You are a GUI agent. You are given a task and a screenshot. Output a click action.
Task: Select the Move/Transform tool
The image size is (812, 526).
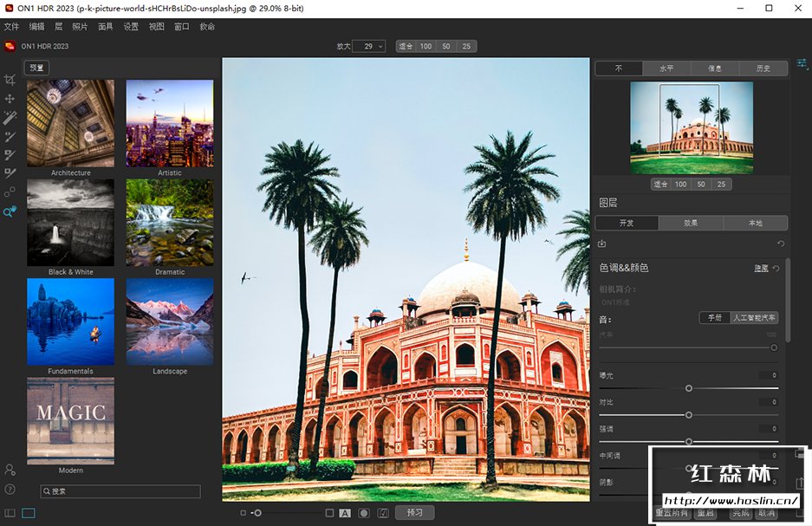[x=10, y=99]
